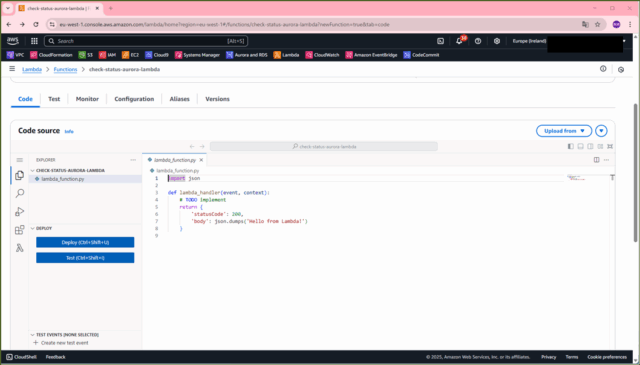Open the Lambda icon in editor sidebar
This screenshot has height=365, width=640.
[x=19, y=248]
